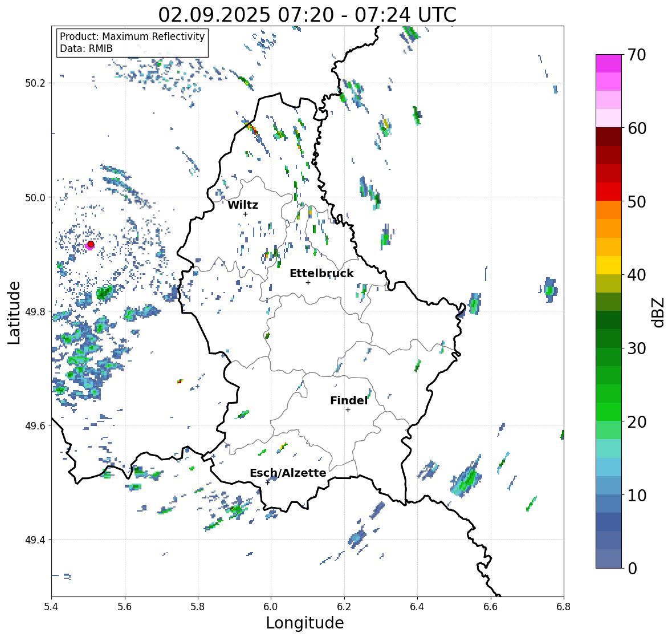
Task: Click the Esch/Alzette station label
Action: pyautogui.click(x=288, y=473)
